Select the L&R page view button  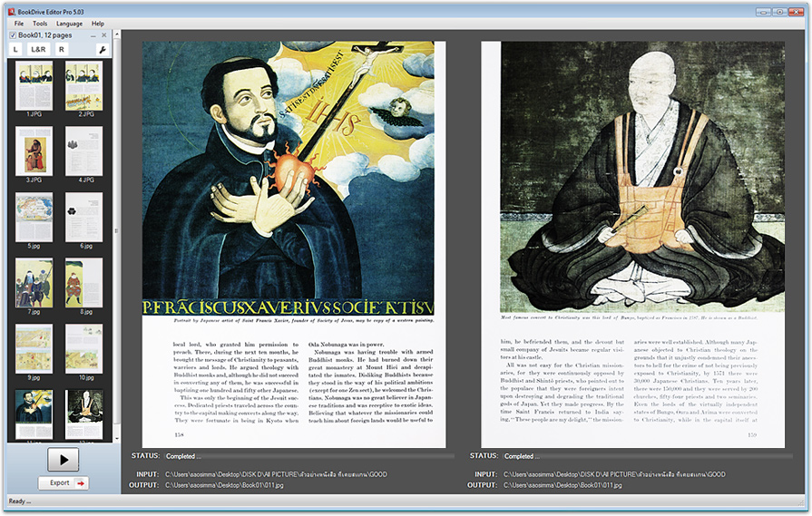[x=38, y=50]
